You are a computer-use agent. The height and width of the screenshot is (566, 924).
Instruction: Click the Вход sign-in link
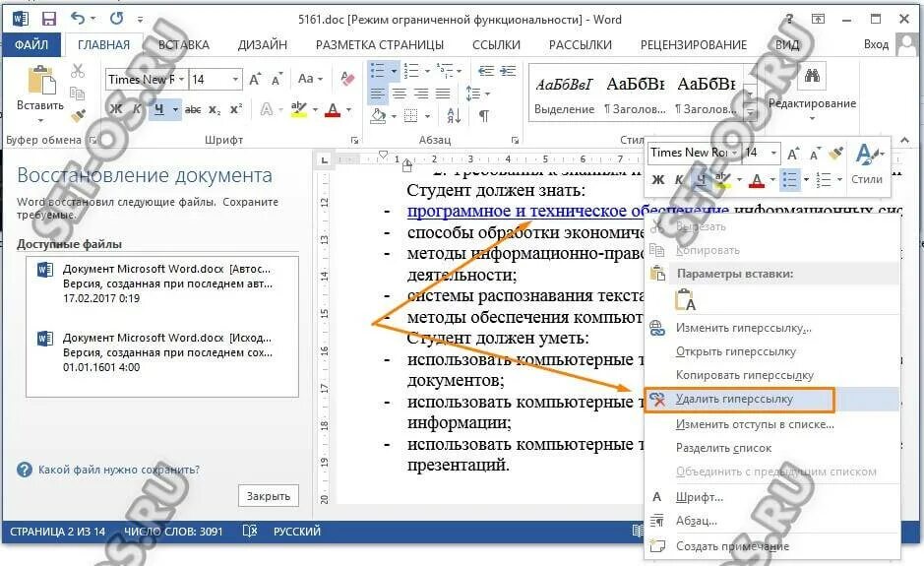pyautogui.click(x=876, y=44)
